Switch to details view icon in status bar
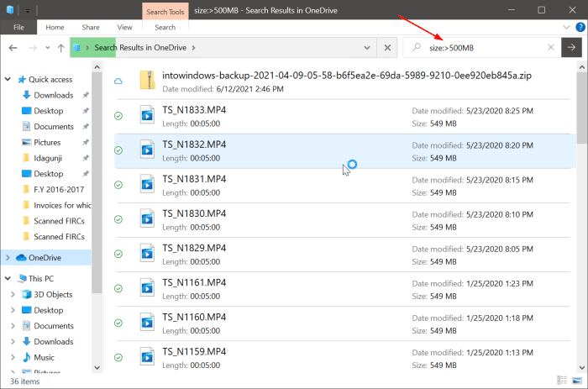 click(x=562, y=381)
